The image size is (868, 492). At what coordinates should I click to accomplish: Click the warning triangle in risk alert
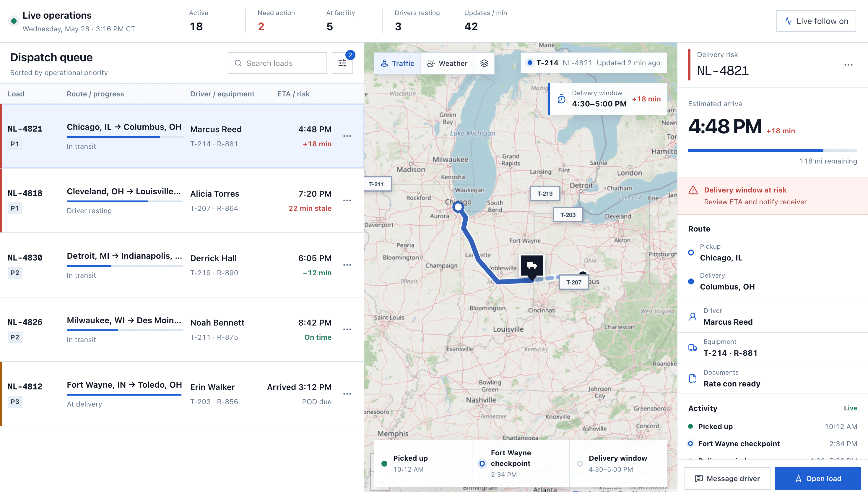[693, 190]
